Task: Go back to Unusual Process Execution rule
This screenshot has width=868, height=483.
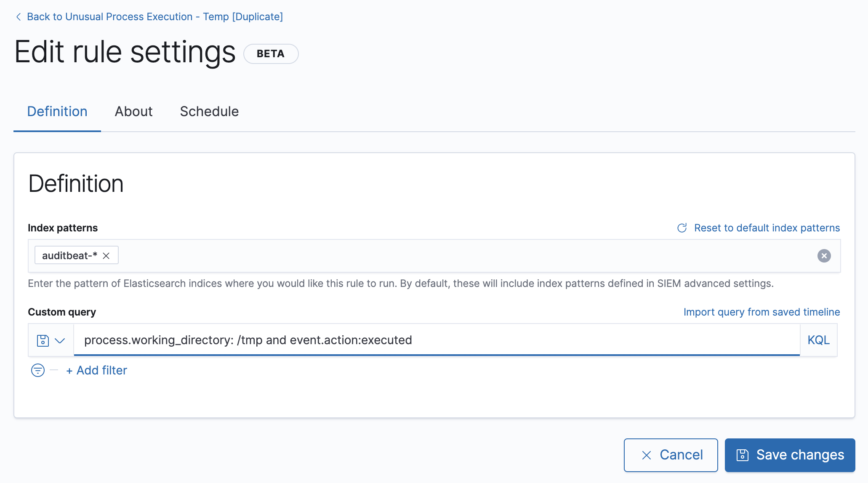Action: 154,17
